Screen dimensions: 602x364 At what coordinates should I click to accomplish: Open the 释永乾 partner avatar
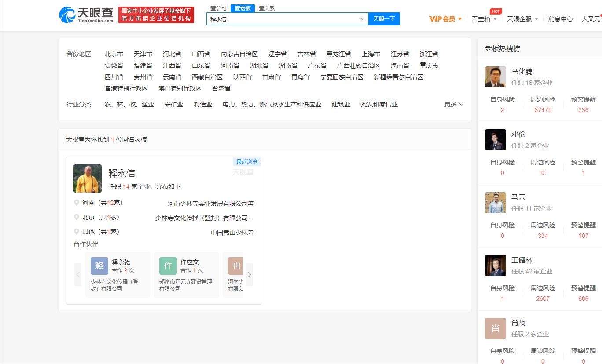point(99,266)
